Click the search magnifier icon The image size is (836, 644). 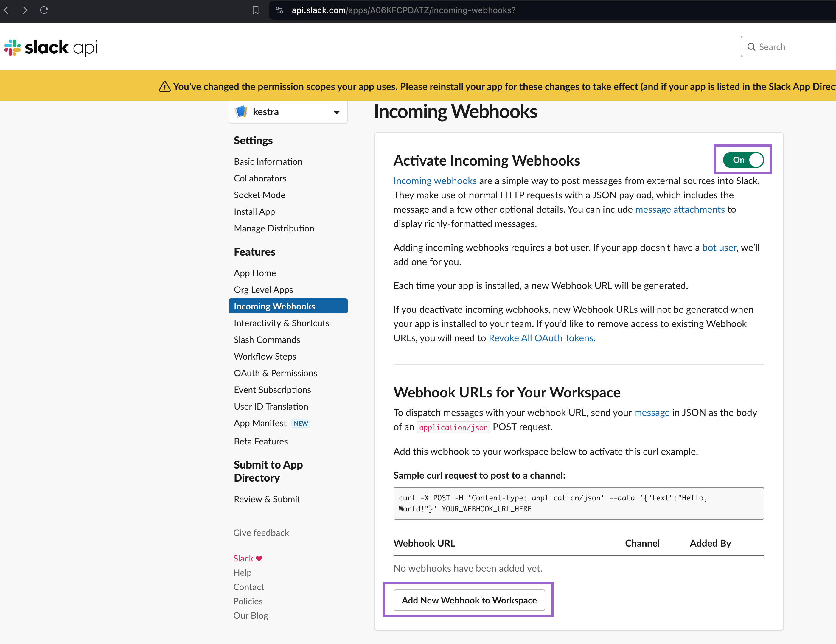coord(751,47)
